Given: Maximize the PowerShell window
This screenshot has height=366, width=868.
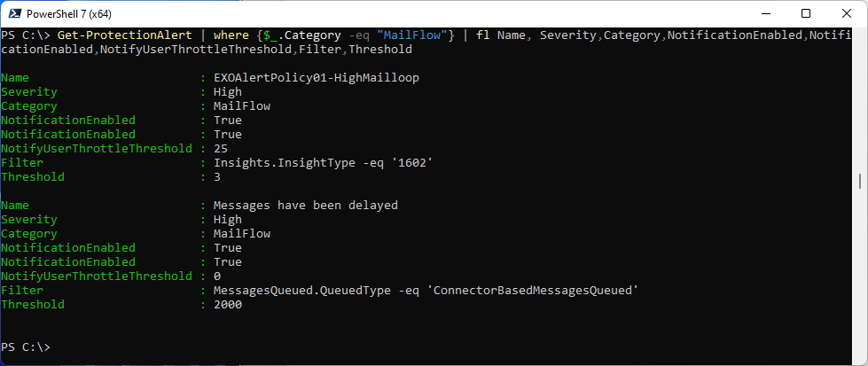Looking at the screenshot, I should (805, 13).
